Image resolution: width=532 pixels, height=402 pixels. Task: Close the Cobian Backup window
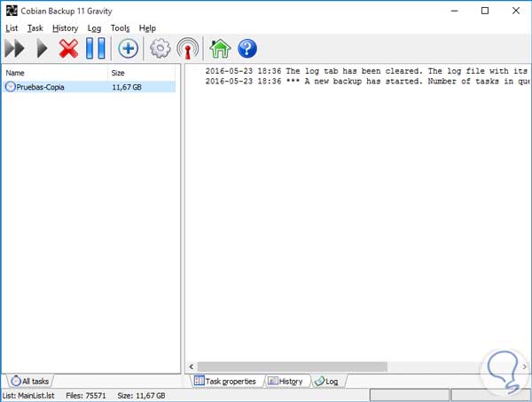[516, 11]
